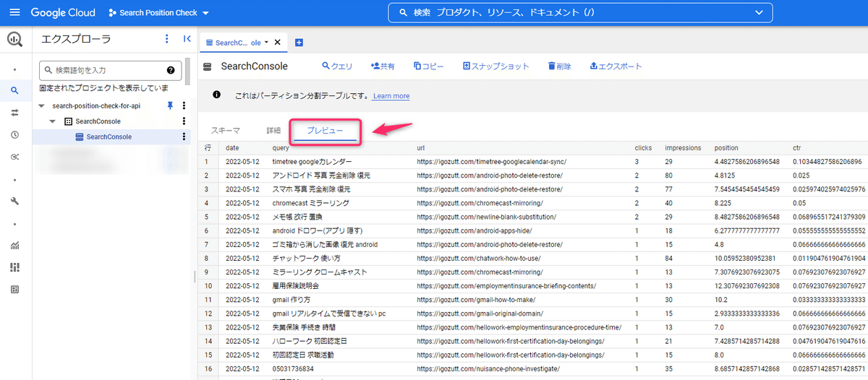Screen dimensions: 868x380
Task: Click the BigQuery logo icon in sidebar
Action: (14, 40)
